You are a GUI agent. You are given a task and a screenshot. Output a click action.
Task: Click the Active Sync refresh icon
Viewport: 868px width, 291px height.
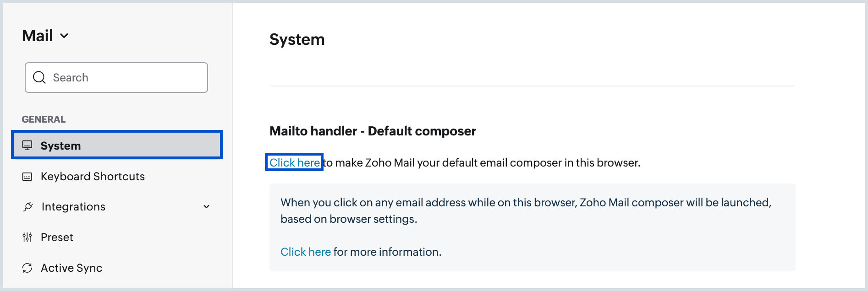pyautogui.click(x=27, y=268)
